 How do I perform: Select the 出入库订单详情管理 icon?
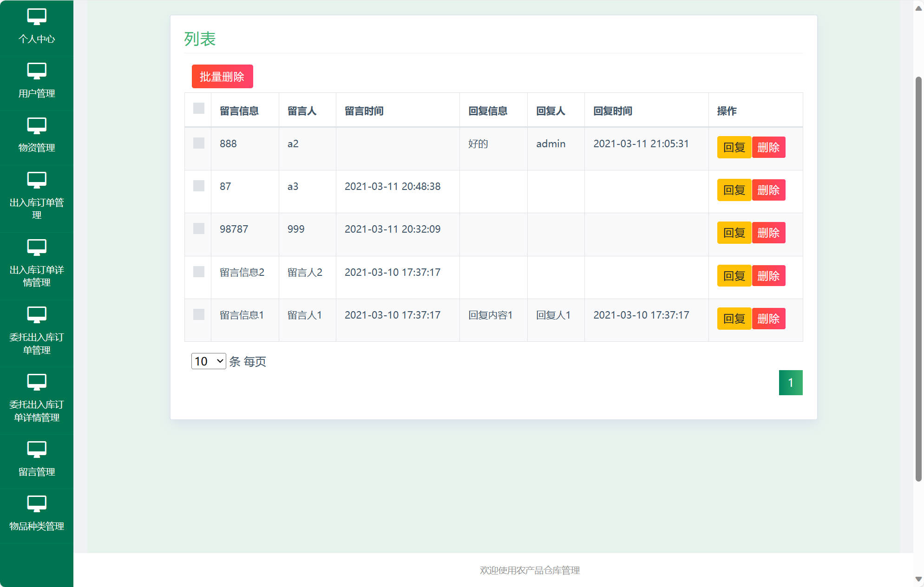tap(37, 248)
